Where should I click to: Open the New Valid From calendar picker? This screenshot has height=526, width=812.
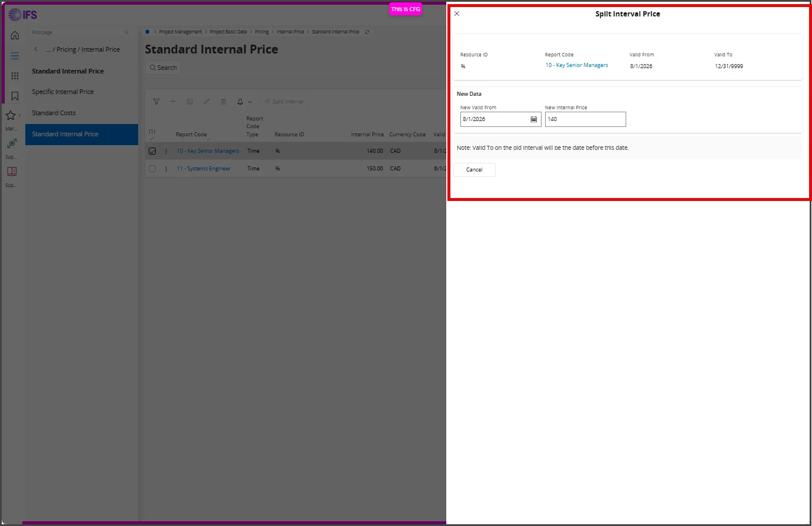tap(534, 119)
